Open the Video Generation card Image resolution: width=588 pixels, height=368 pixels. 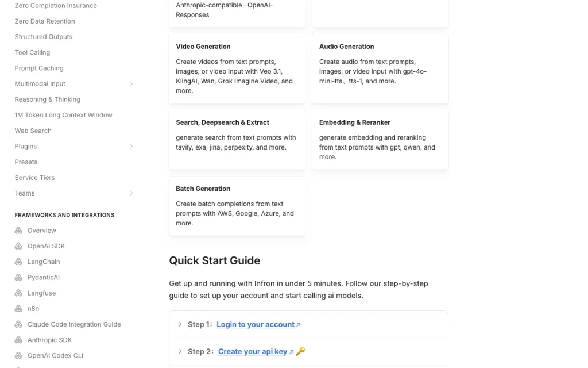[237, 69]
